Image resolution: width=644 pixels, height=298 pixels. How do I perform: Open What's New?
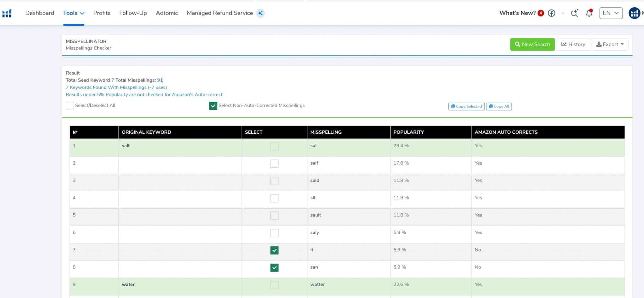coord(518,13)
